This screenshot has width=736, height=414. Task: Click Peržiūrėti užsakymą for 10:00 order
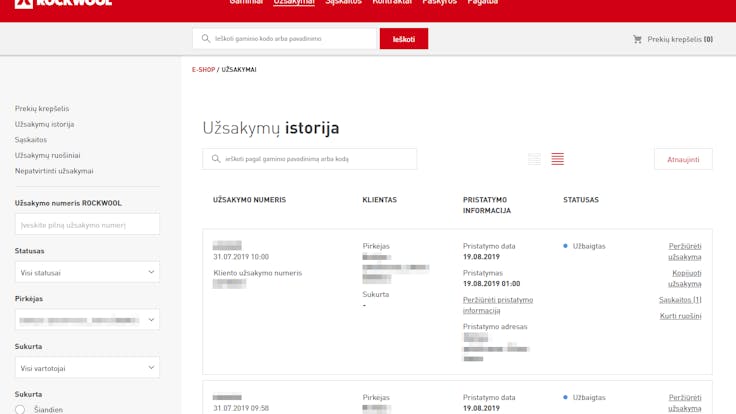(x=685, y=252)
